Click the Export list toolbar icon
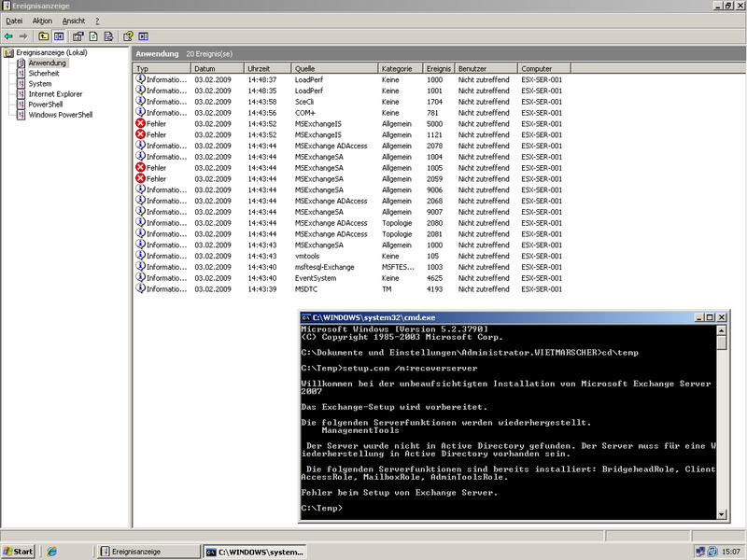747x560 pixels. [x=108, y=36]
